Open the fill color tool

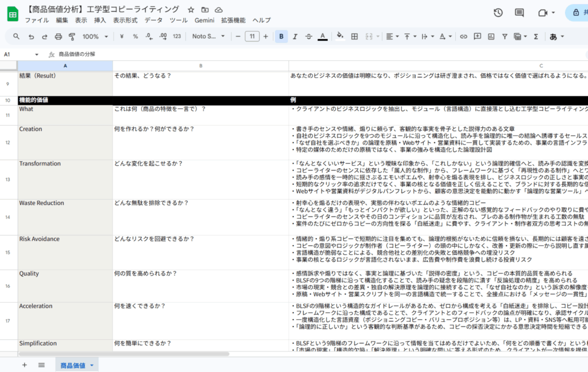pyautogui.click(x=339, y=36)
